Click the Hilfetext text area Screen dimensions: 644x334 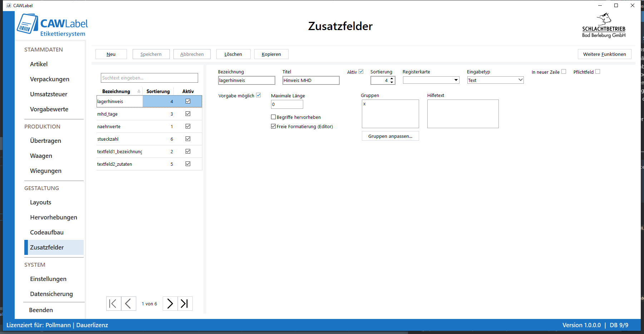point(463,114)
